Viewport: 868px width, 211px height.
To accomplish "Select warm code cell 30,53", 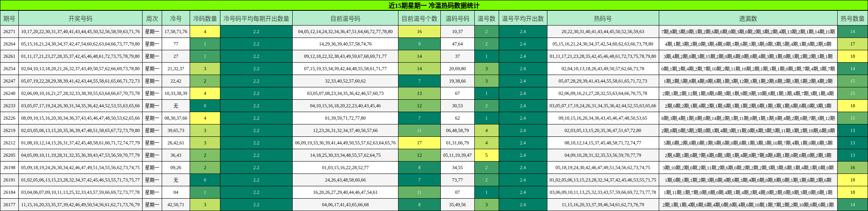I will pyautogui.click(x=458, y=106).
